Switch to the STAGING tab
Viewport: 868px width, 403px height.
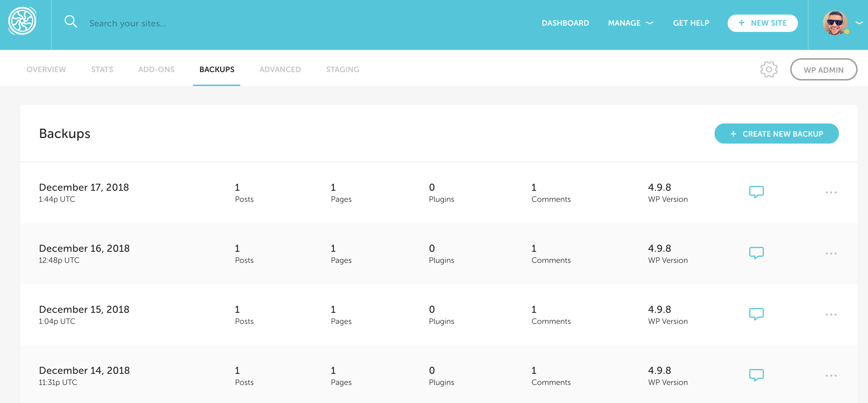[343, 69]
